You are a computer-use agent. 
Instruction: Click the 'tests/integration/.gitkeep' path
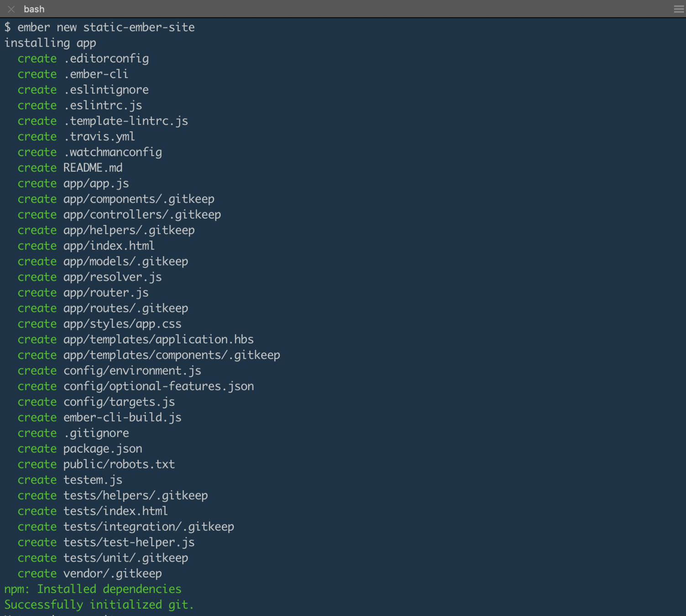tap(149, 527)
